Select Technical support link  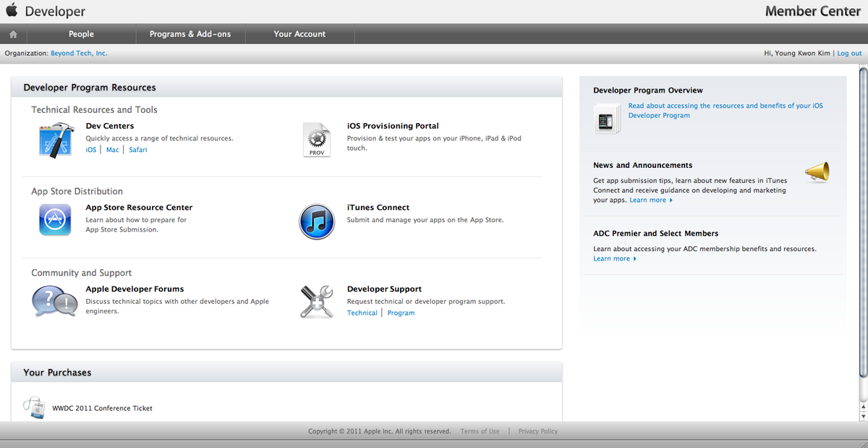click(x=362, y=313)
